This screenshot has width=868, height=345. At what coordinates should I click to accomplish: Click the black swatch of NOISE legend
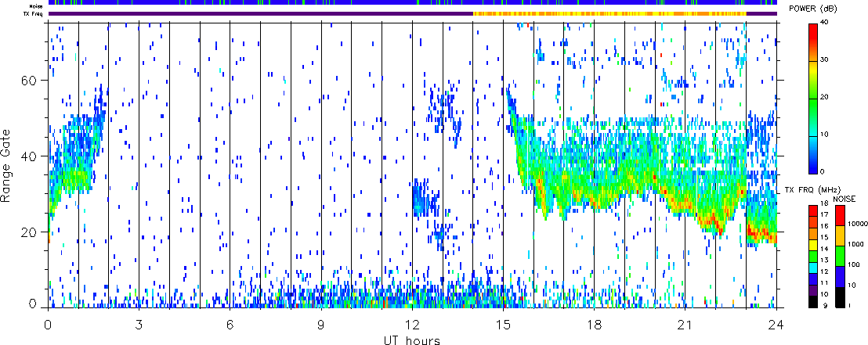pyautogui.click(x=840, y=297)
